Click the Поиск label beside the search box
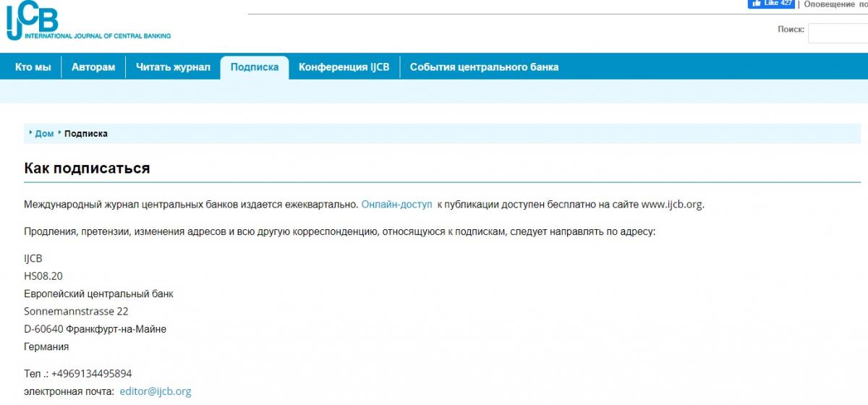868x405 pixels. click(x=790, y=30)
